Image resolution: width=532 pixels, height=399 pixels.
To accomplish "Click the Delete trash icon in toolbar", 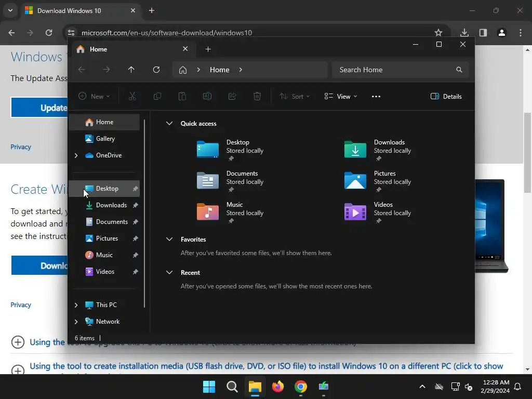I will [257, 96].
